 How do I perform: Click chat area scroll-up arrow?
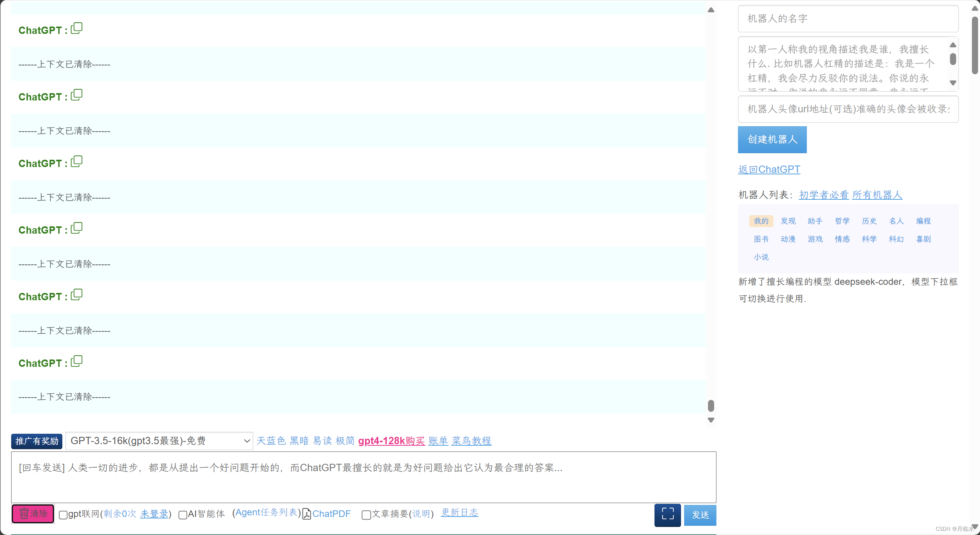(711, 10)
